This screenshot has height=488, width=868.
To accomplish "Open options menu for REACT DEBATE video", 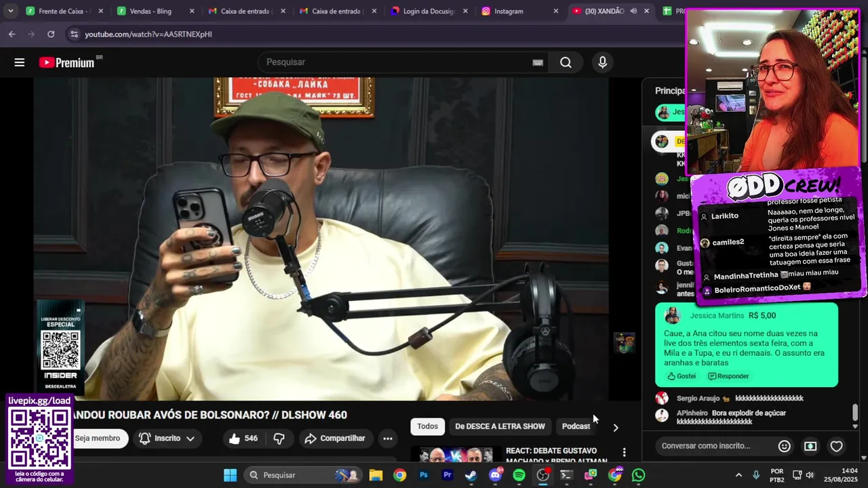I will coord(624,452).
